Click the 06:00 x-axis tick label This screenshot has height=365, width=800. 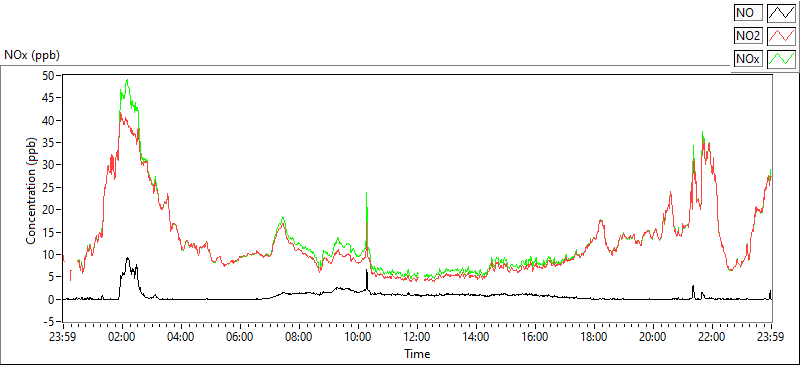[240, 336]
